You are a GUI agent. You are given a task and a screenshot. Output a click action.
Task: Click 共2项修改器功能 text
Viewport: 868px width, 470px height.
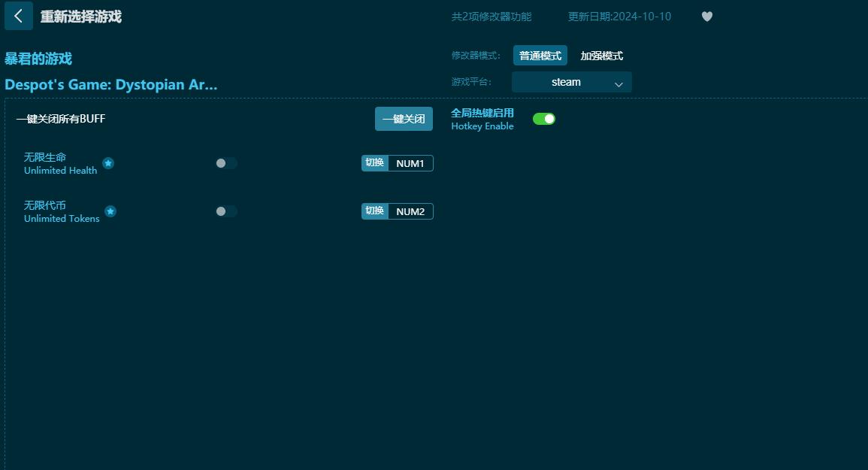(491, 17)
